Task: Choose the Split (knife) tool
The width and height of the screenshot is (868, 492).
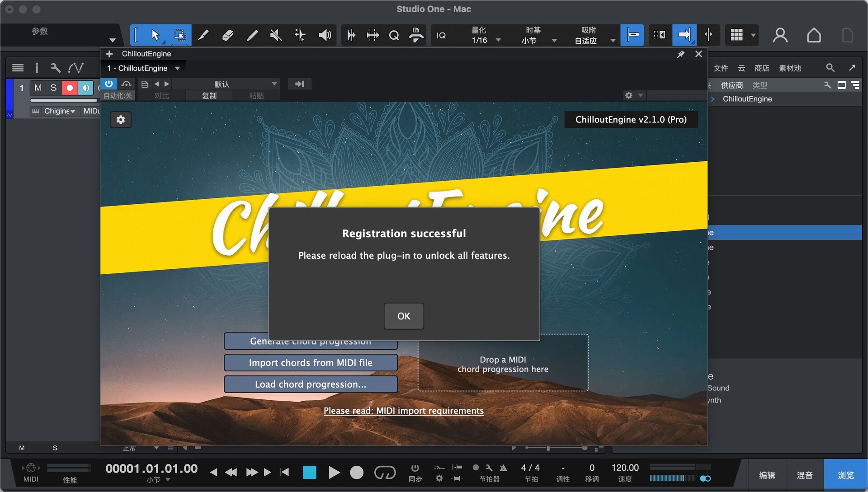Action: [204, 35]
